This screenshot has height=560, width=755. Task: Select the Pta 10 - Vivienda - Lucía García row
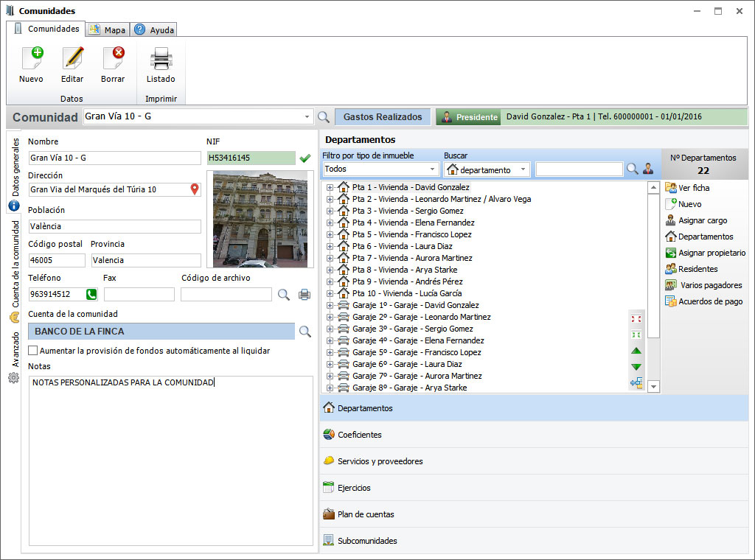[x=407, y=293]
